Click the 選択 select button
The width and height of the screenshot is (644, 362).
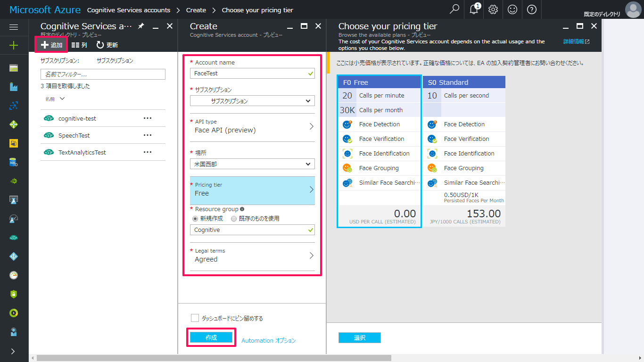point(359,337)
